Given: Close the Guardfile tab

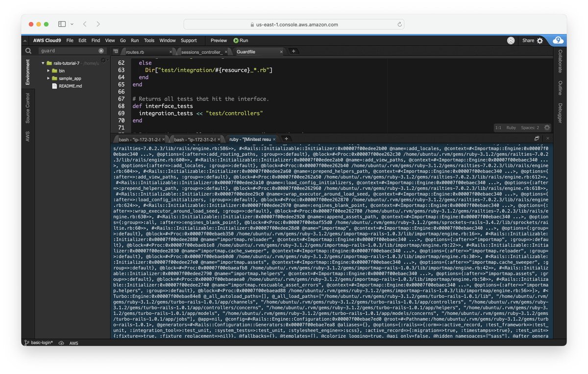Looking at the screenshot, I should (281, 51).
